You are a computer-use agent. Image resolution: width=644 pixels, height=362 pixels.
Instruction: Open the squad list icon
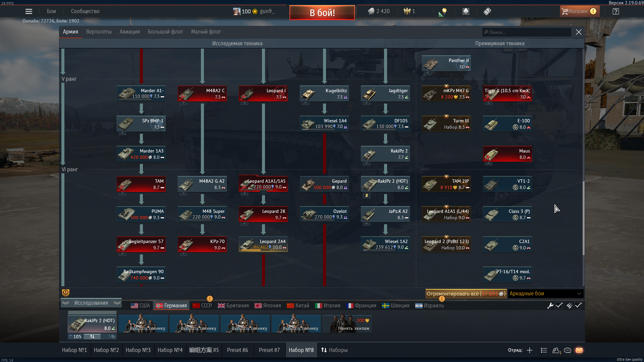pos(544,350)
